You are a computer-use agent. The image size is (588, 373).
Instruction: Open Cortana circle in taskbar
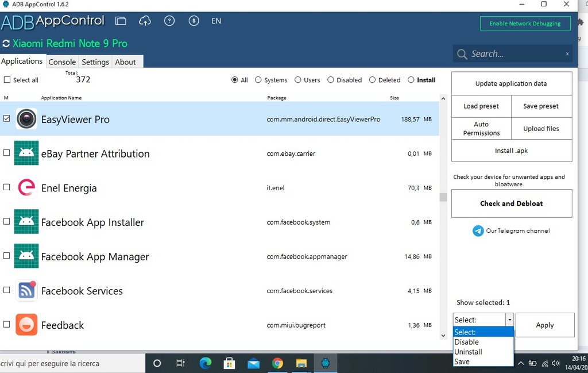157,363
